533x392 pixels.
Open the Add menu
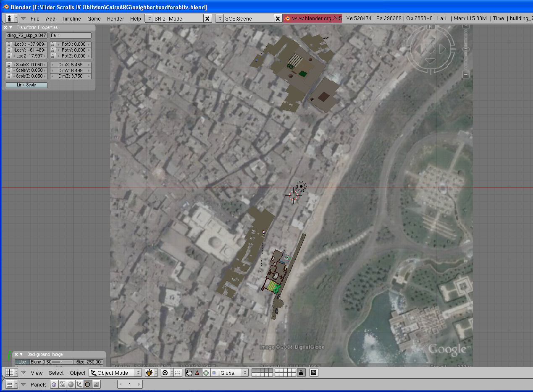50,18
